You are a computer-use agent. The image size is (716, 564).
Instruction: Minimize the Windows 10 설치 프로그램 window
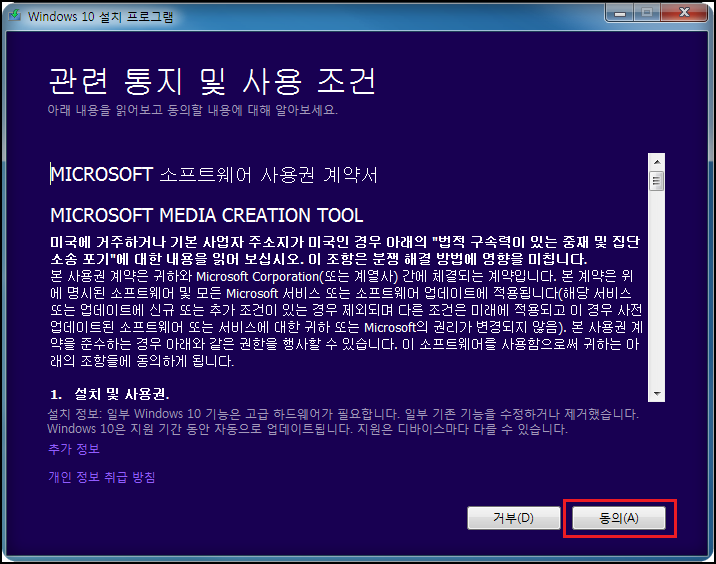[x=620, y=13]
